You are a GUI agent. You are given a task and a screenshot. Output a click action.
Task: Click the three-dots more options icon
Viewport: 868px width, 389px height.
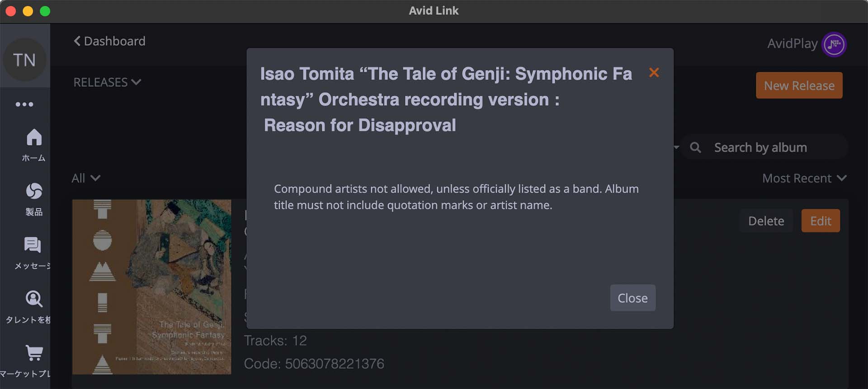(x=24, y=104)
